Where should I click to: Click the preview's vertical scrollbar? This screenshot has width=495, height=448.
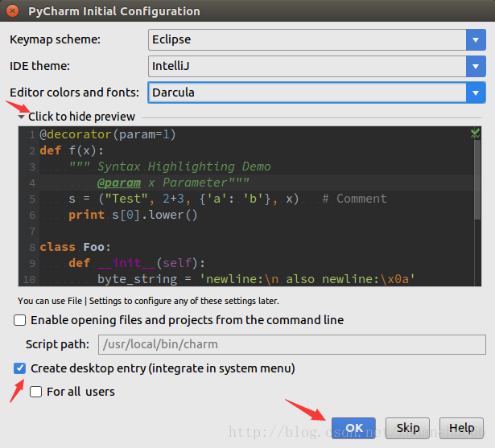[477, 180]
